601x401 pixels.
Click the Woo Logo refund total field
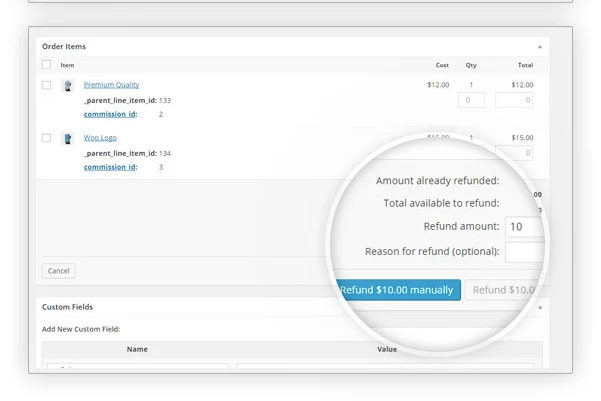514,153
